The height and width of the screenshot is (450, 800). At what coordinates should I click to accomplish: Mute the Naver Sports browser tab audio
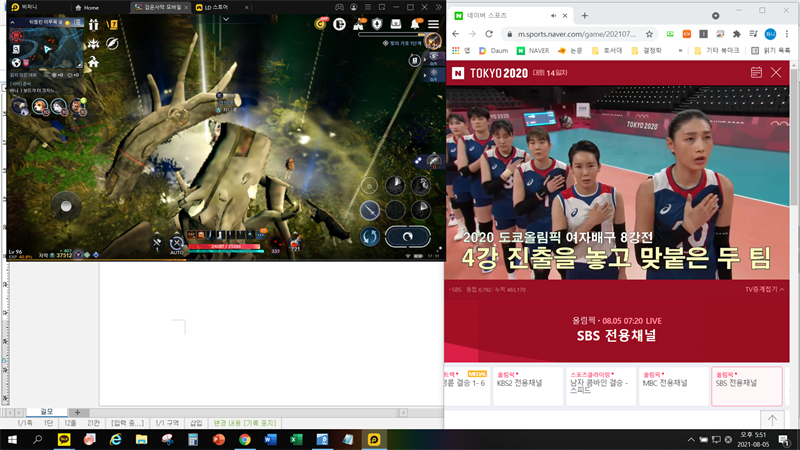554,16
